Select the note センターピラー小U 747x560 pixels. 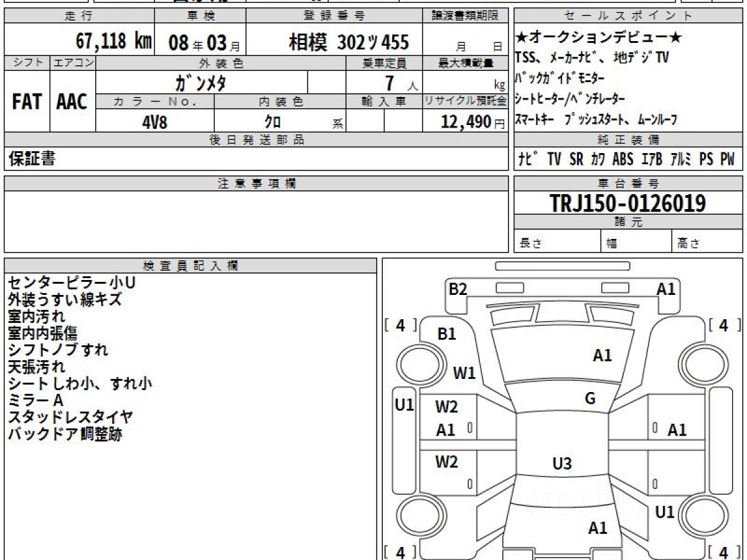(72, 283)
